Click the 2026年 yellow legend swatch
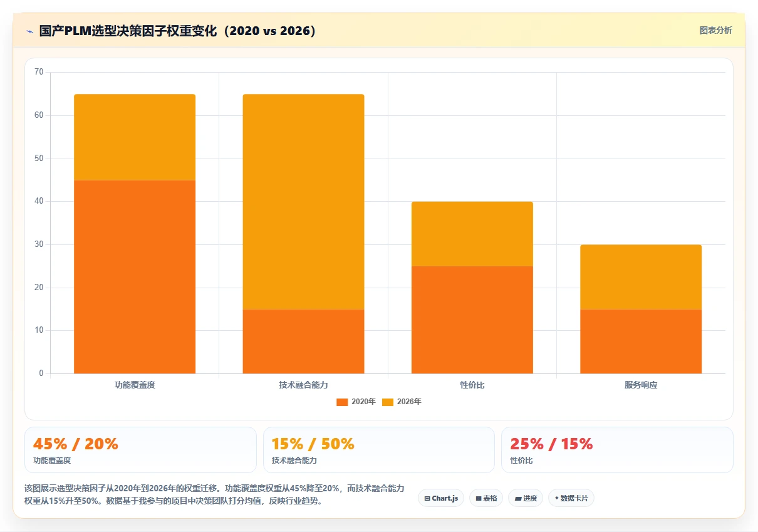Screen dimensions: 758x532 pyautogui.click(x=388, y=402)
